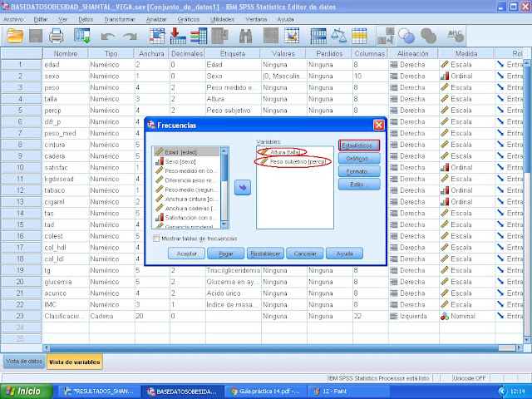532x399 pixels.
Task: Switch to Guía práctica 14.pdf taskbar item
Action: coord(265,392)
